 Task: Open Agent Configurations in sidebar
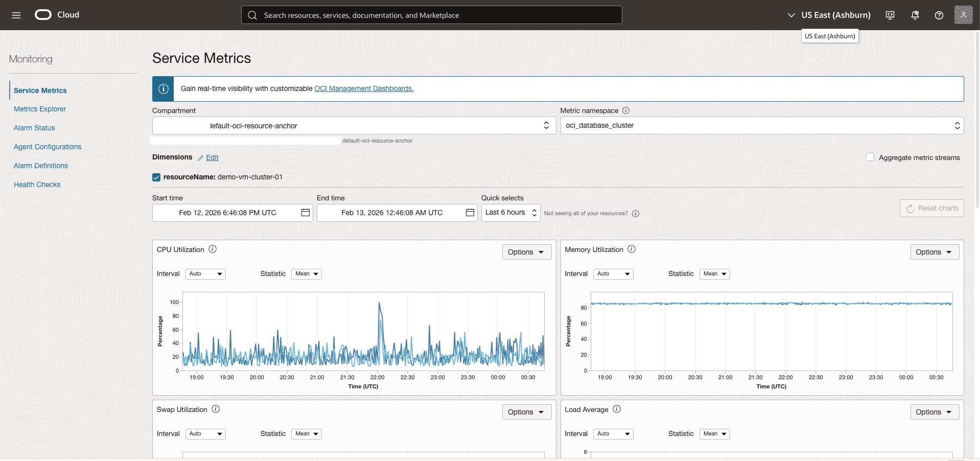click(x=48, y=147)
